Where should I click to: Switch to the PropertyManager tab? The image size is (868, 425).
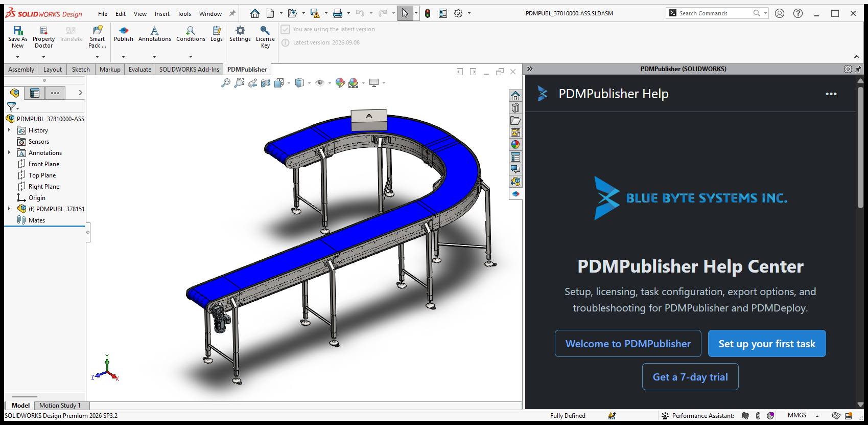coord(35,93)
